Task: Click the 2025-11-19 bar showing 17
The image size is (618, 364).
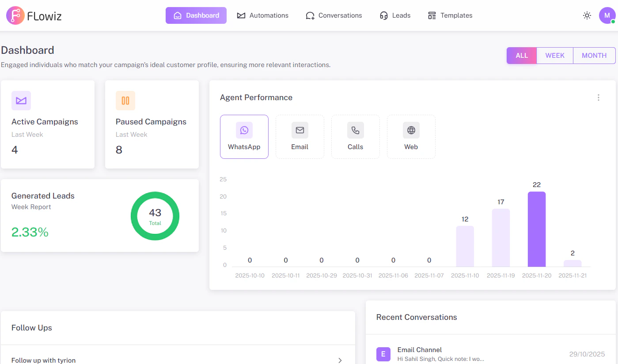Action: (x=501, y=238)
